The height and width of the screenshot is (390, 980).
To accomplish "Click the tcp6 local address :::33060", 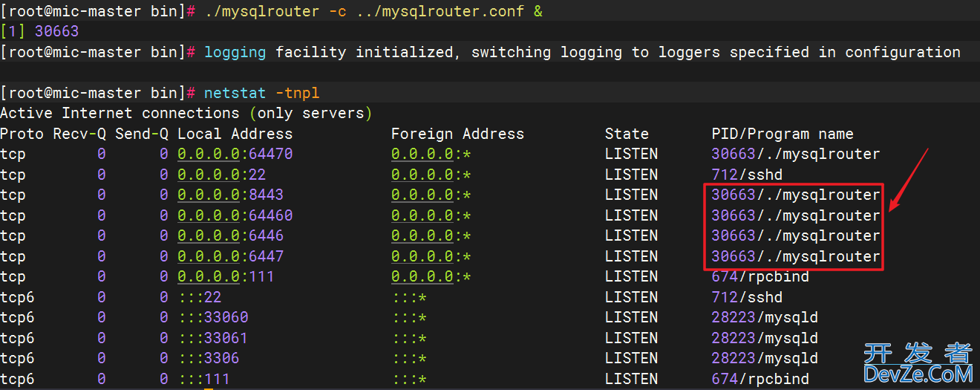I will (212, 317).
